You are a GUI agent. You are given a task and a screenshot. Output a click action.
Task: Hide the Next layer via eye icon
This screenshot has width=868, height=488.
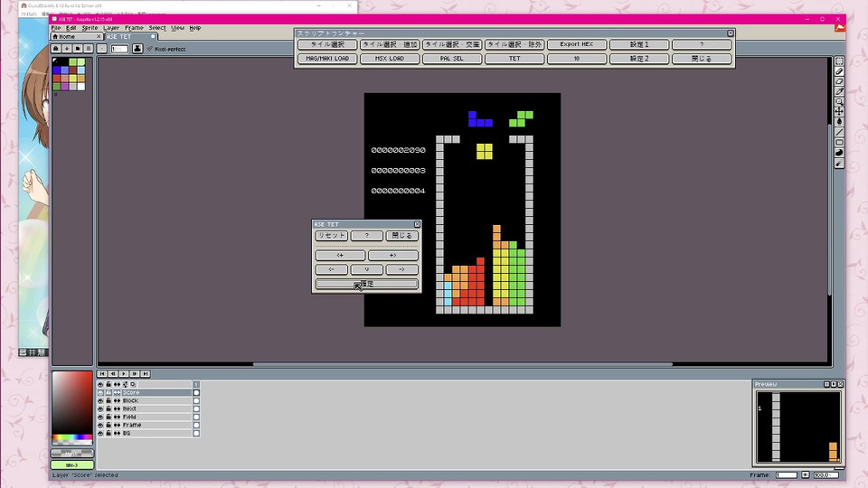coord(100,408)
